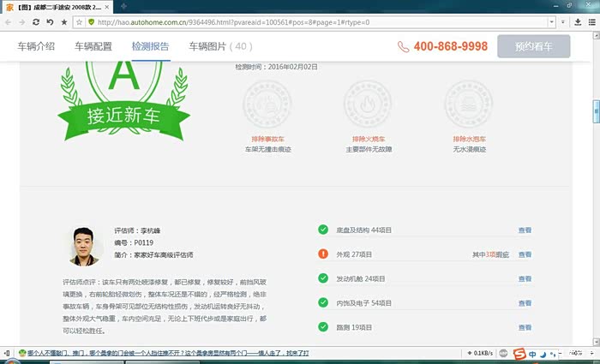This screenshot has width=600, height=364.
Task: Click green checkmark next to 底盘及结构
Action: (x=323, y=230)
